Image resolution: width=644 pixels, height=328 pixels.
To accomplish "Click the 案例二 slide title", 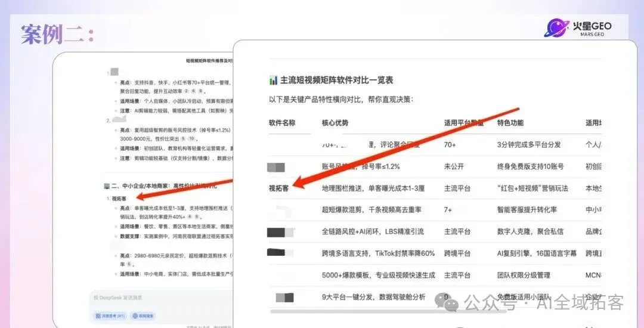I will (x=57, y=33).
